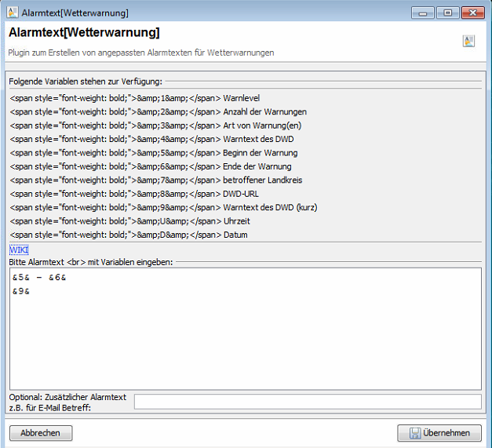Image resolution: width=492 pixels, height=448 pixels.
Task: Open the WIKI link
Action: [18, 249]
